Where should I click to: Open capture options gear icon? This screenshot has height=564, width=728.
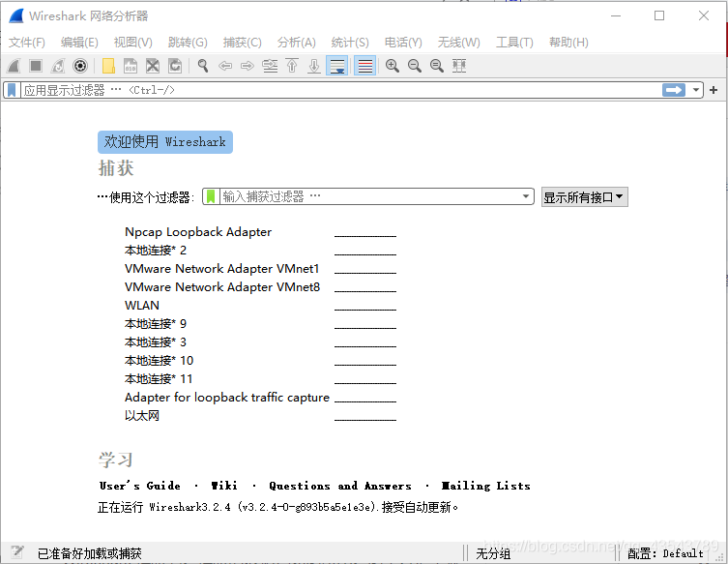pyautogui.click(x=80, y=66)
